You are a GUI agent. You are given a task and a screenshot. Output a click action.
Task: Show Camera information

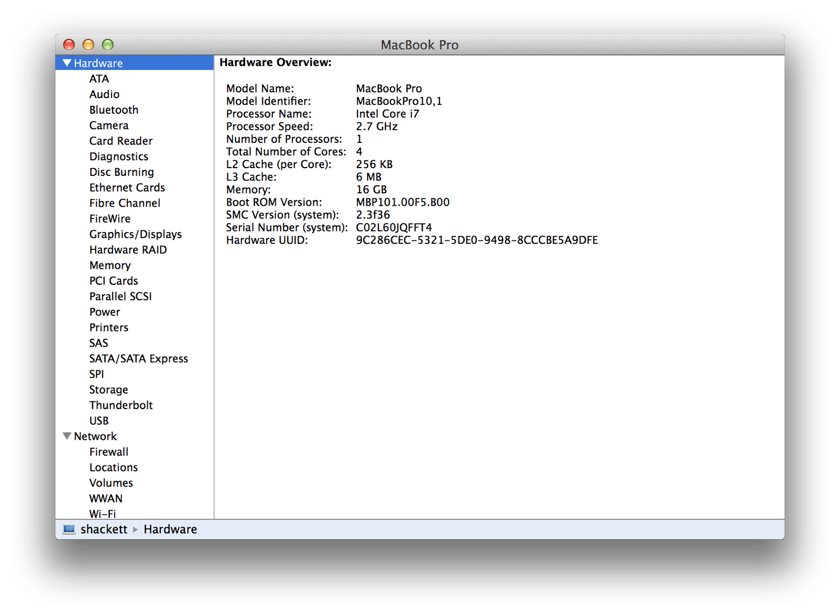(109, 126)
